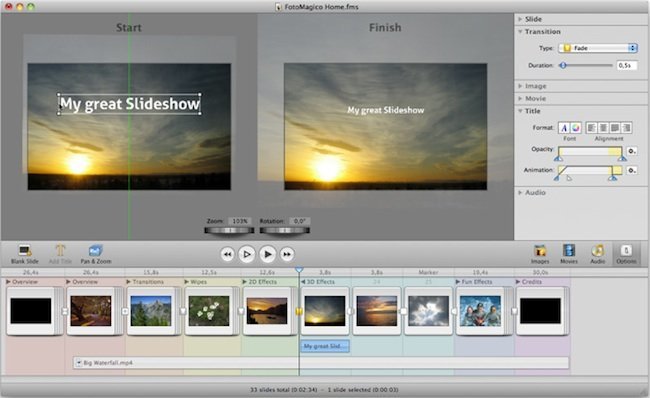The width and height of the screenshot is (650, 398).
Task: Click the Zoom value field showing 103%
Action: (x=240, y=221)
